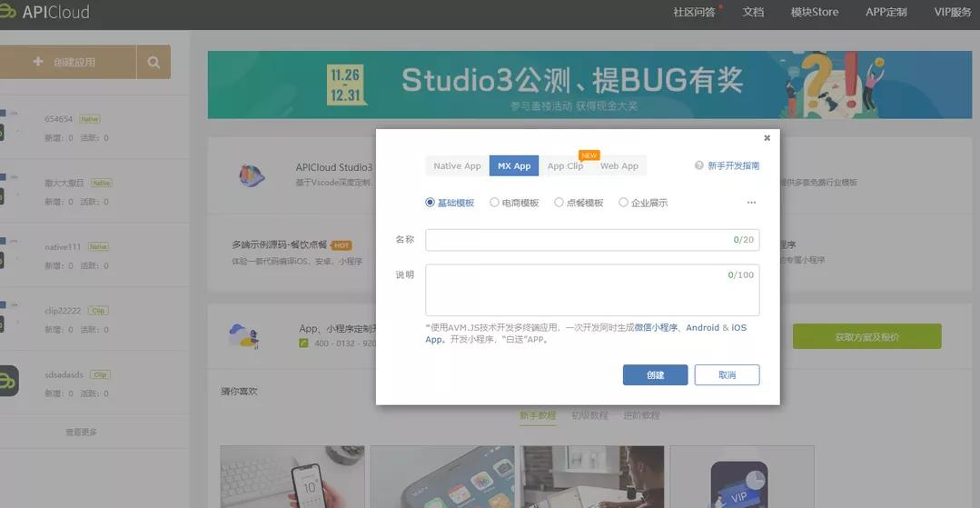This screenshot has width=980, height=508.
Task: Click the NEW badge on App Clip
Action: [589, 155]
